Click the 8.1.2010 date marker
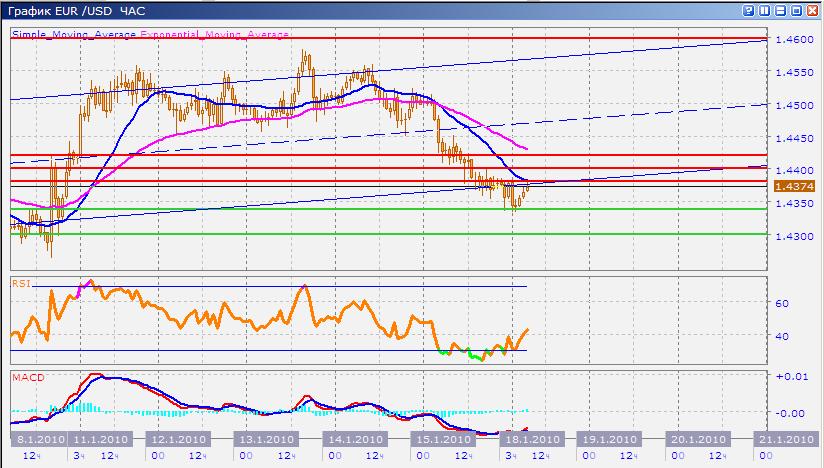Viewport: 824px width, 468px height. pos(39,439)
